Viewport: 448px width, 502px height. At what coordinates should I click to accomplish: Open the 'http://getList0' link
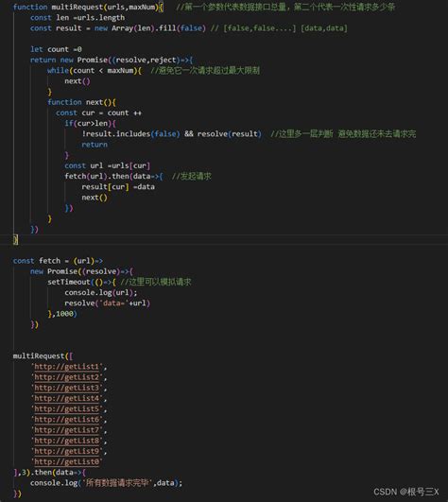66,461
